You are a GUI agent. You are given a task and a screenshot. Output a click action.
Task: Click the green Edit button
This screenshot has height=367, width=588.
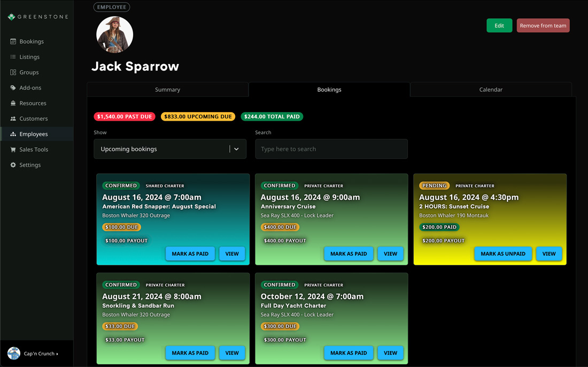coord(499,26)
